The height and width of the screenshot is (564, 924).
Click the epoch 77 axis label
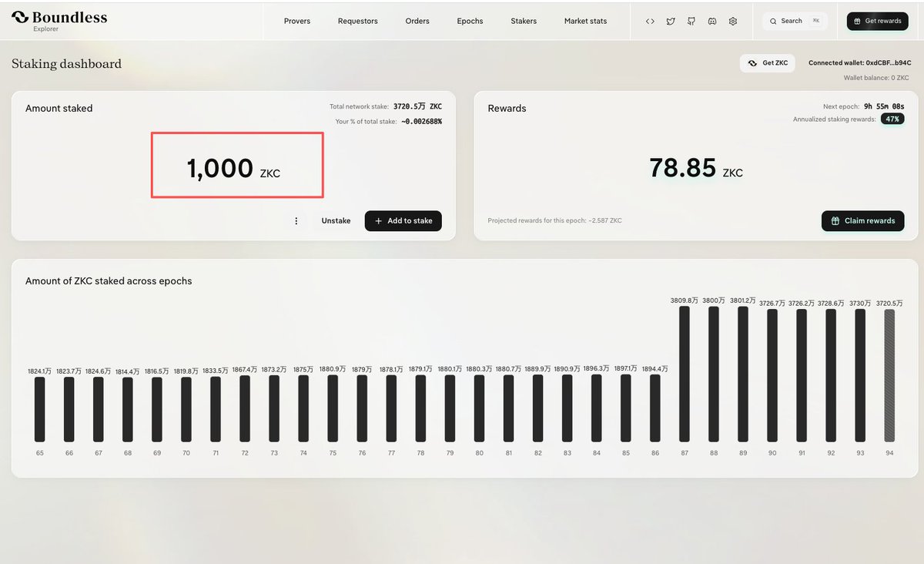(391, 453)
